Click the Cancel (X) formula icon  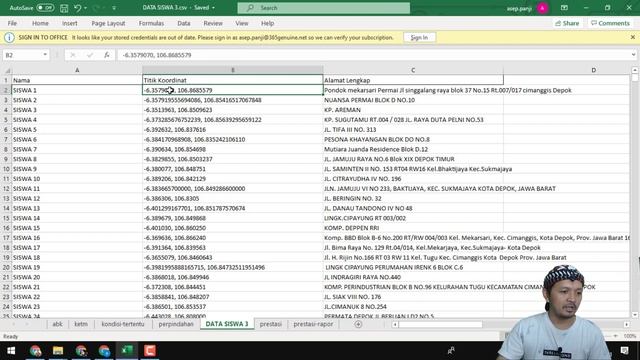[x=73, y=55]
